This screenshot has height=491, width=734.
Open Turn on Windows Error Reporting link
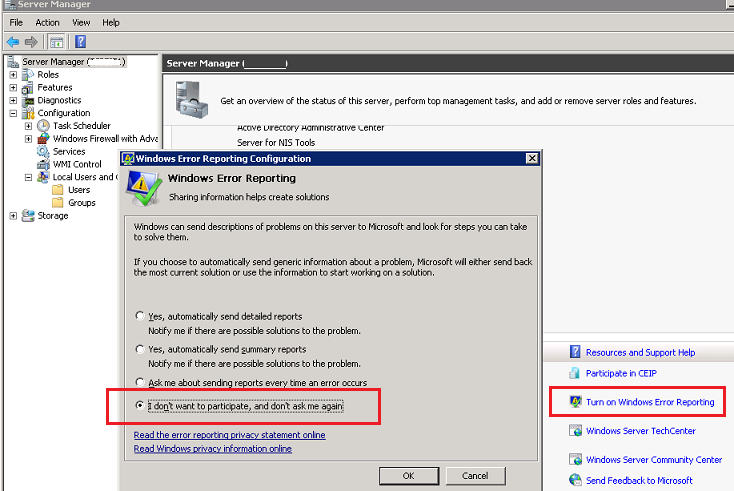(x=650, y=402)
